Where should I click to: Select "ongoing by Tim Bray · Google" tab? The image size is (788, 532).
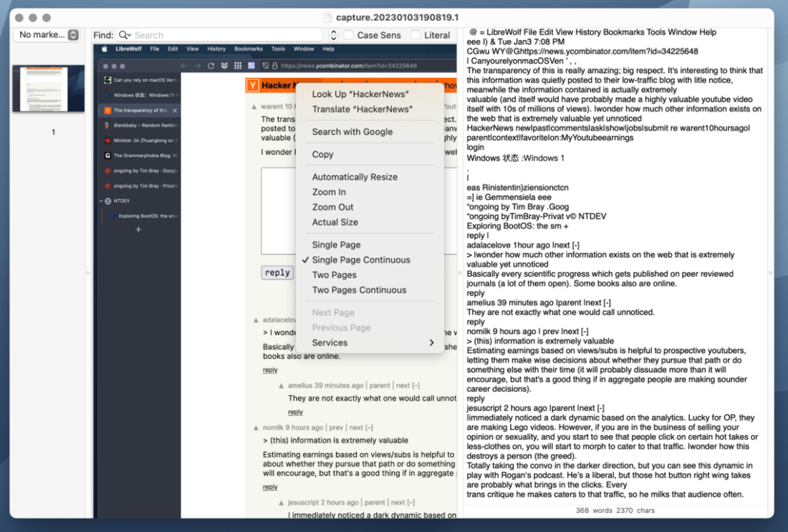click(x=140, y=171)
